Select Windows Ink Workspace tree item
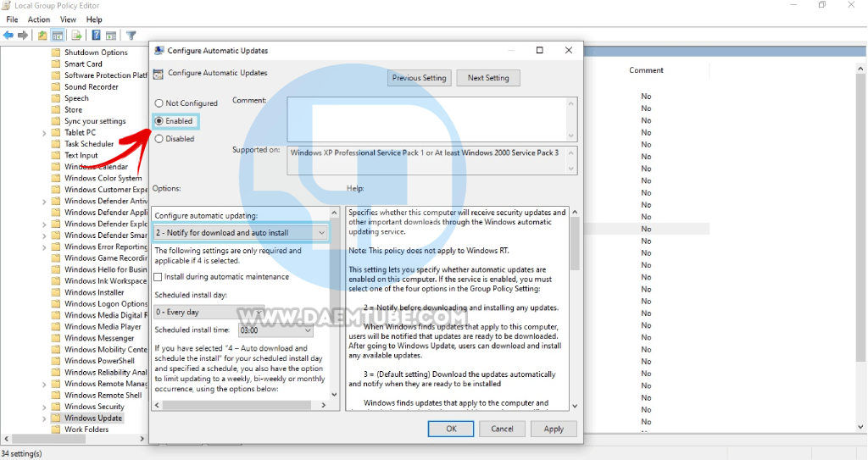The width and height of the screenshot is (868, 460). (x=105, y=281)
